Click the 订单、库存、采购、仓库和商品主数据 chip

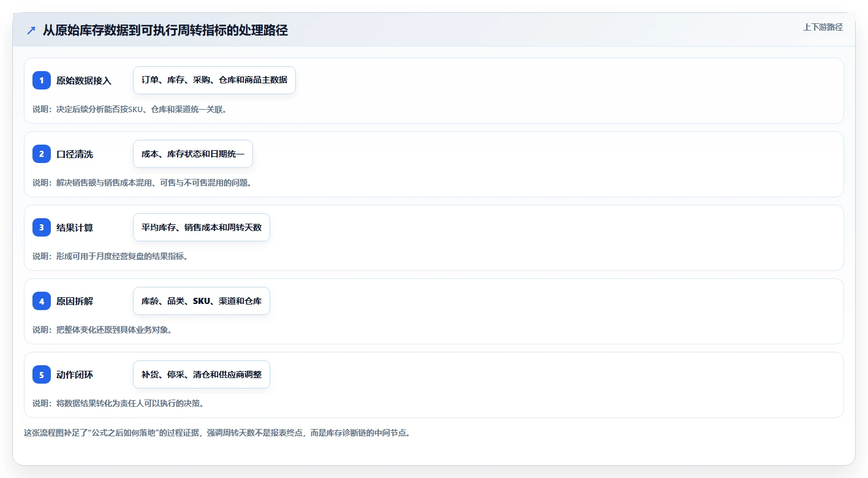(x=214, y=80)
